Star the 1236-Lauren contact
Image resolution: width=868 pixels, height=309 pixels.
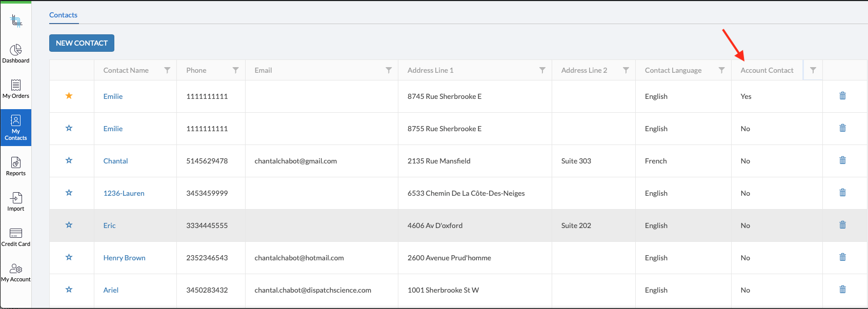click(x=69, y=193)
